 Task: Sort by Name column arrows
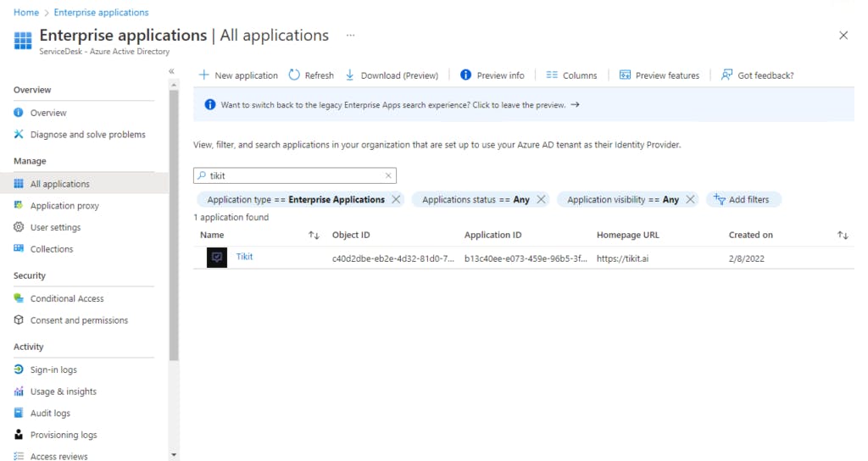point(314,236)
